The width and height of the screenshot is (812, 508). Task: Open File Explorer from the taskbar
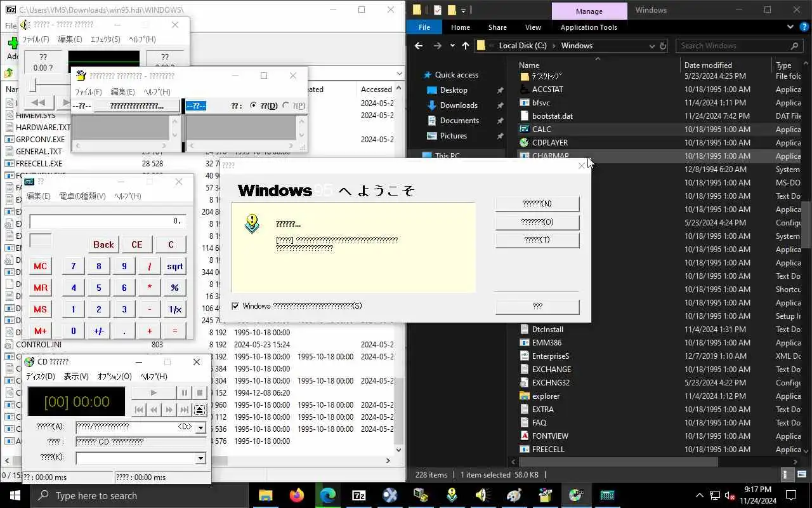(x=265, y=495)
